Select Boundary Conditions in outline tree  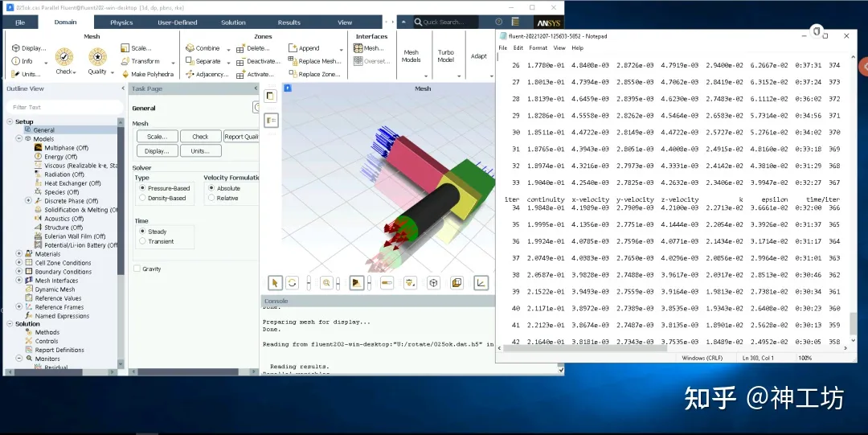[63, 272]
